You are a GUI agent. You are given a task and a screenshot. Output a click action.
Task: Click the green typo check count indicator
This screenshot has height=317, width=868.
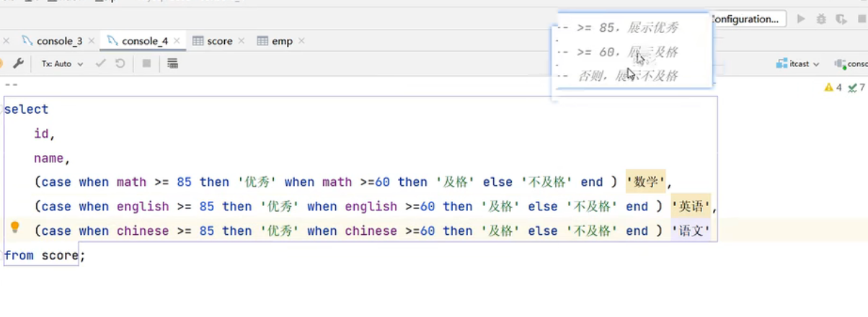856,87
